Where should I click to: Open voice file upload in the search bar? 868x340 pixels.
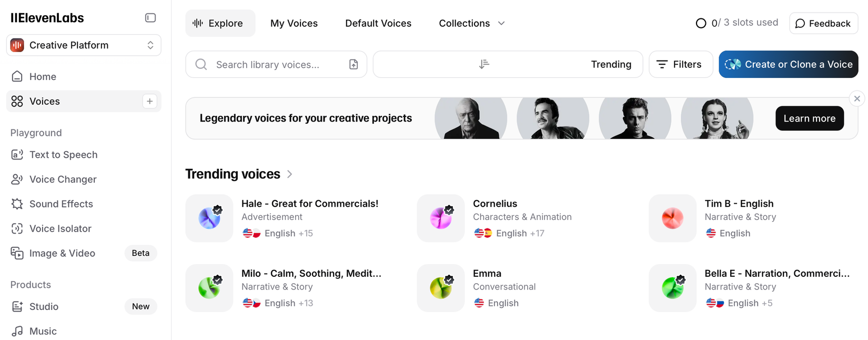(x=354, y=64)
